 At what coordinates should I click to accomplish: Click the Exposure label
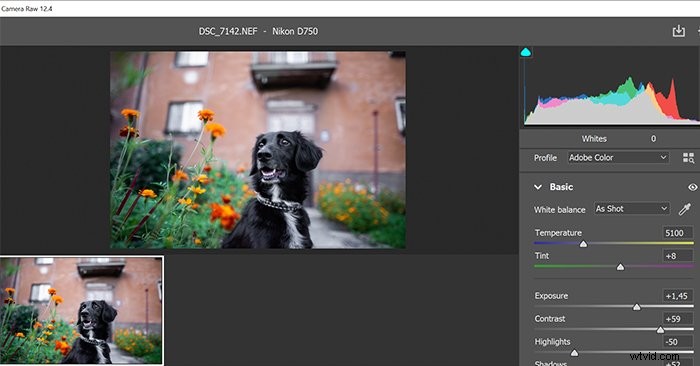551,295
